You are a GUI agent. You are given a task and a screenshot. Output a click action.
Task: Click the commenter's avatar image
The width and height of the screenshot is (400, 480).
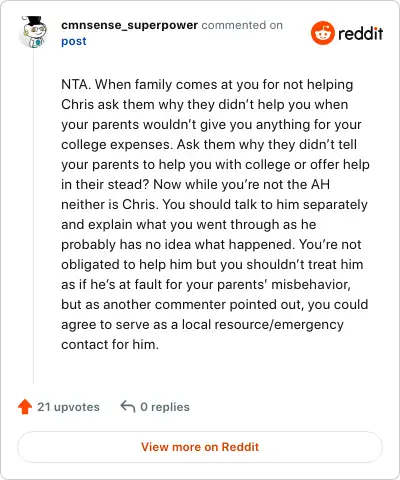tap(34, 32)
